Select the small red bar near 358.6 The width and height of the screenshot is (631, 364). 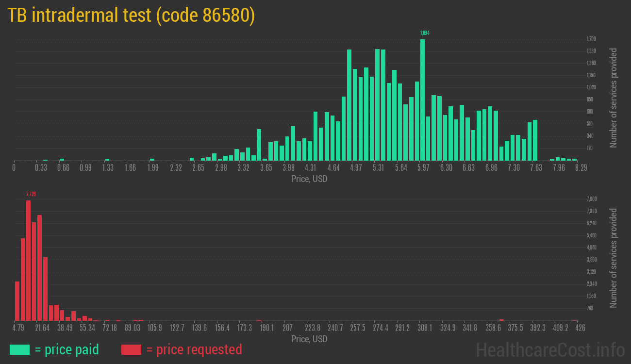pos(501,320)
